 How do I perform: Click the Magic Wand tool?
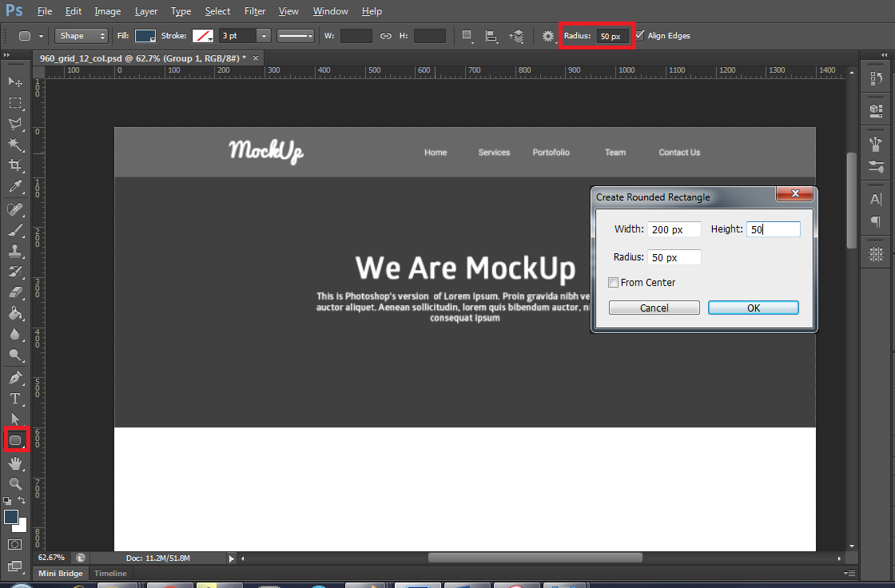(14, 145)
